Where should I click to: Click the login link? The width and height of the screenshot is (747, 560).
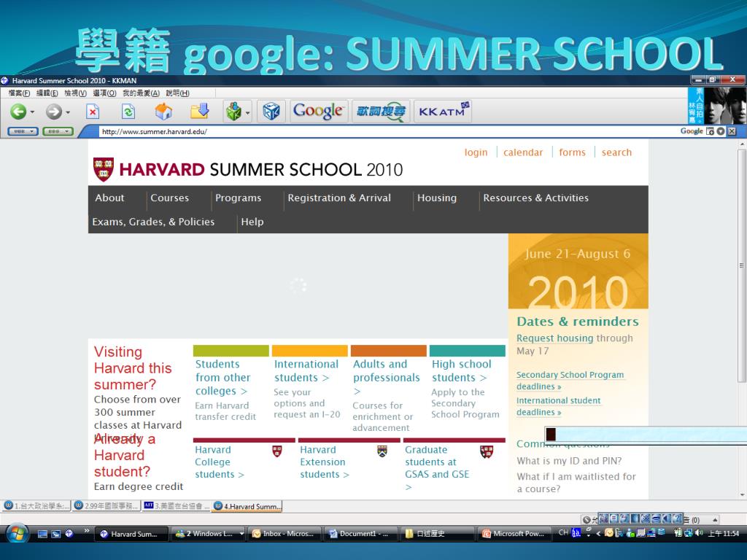(476, 152)
